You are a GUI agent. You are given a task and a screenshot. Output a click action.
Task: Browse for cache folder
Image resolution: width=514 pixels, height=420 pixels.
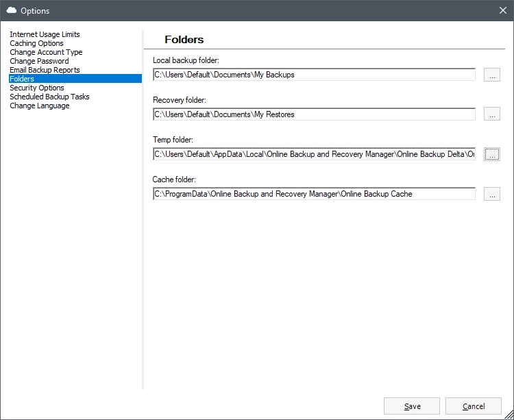(x=491, y=194)
